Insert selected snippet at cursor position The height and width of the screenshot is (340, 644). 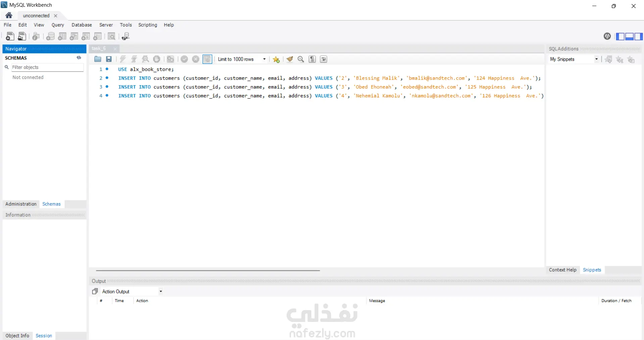pyautogui.click(x=620, y=59)
